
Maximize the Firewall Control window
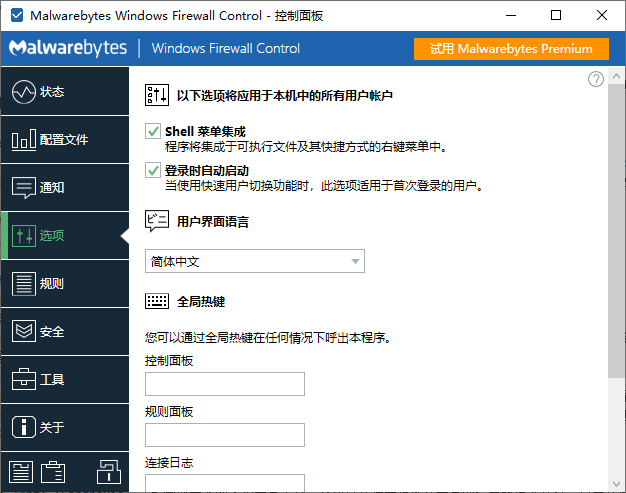pos(556,16)
